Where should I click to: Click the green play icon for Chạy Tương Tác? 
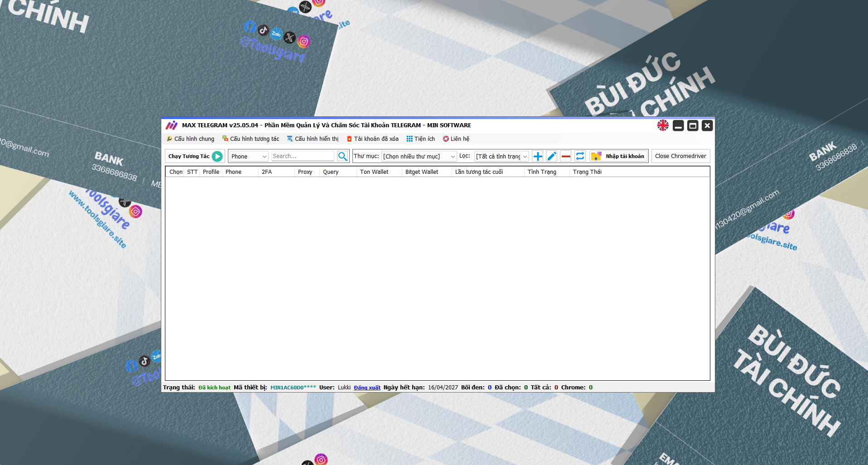(217, 156)
